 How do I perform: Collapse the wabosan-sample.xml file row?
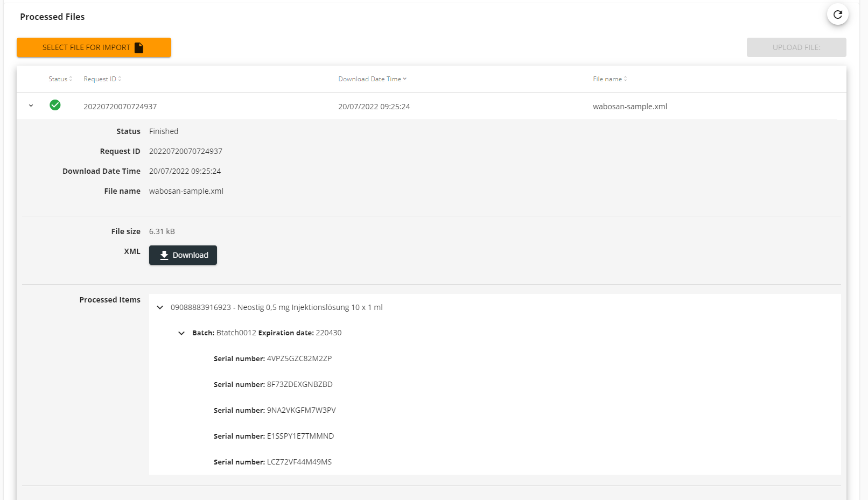(31, 105)
